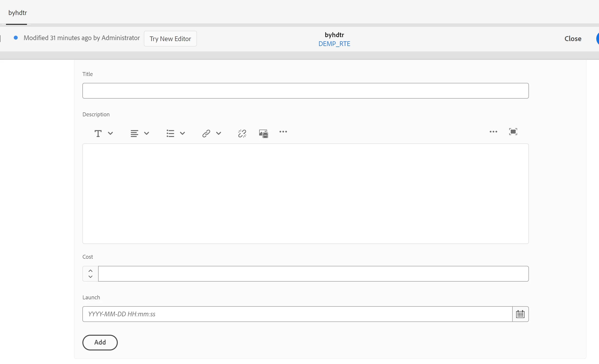Click the hyperlink chain icon
This screenshot has height=364, width=599.
point(206,134)
